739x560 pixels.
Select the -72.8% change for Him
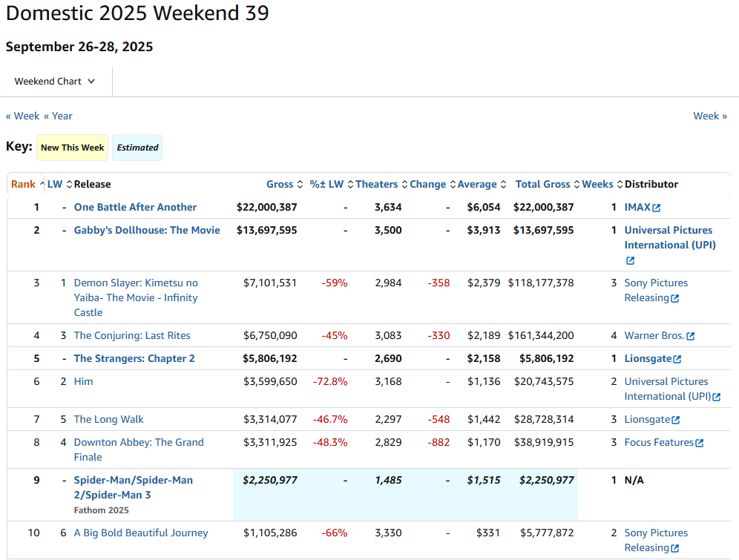click(x=330, y=382)
